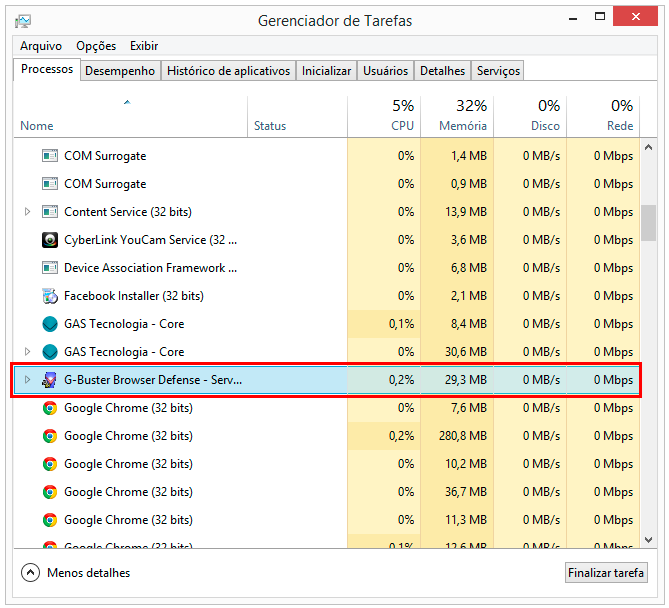The height and width of the screenshot is (608, 669).
Task: Click Finalizar tarefa button
Action: point(606,573)
